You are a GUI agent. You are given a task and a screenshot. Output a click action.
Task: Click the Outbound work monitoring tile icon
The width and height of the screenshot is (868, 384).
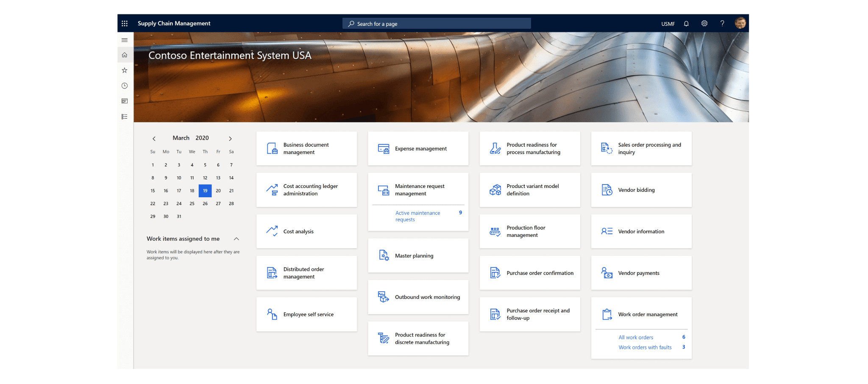384,297
